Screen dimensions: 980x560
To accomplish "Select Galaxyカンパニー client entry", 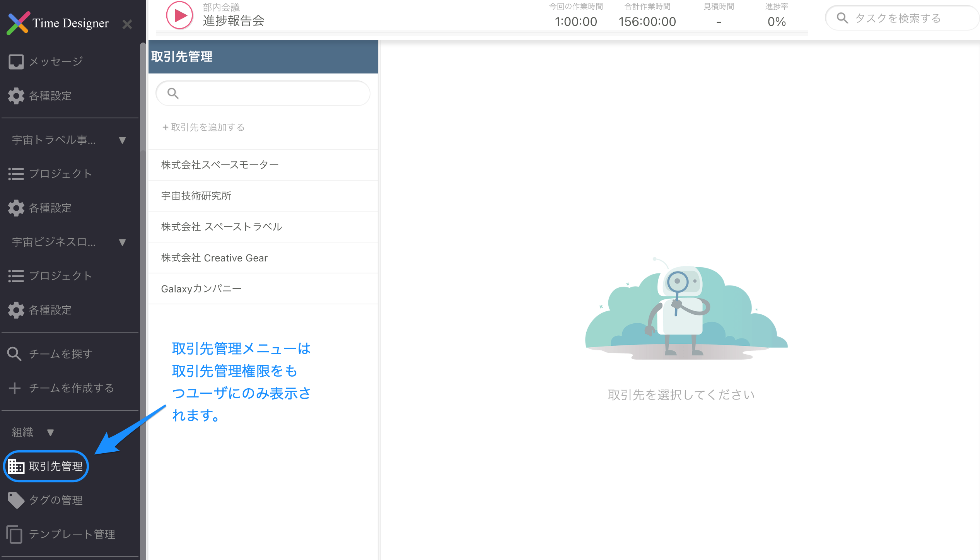I will (201, 289).
